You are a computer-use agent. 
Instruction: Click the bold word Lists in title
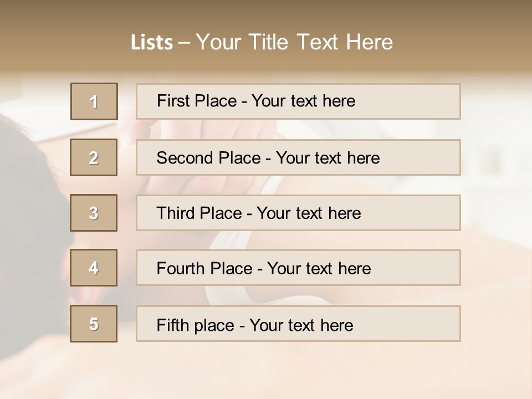(151, 43)
